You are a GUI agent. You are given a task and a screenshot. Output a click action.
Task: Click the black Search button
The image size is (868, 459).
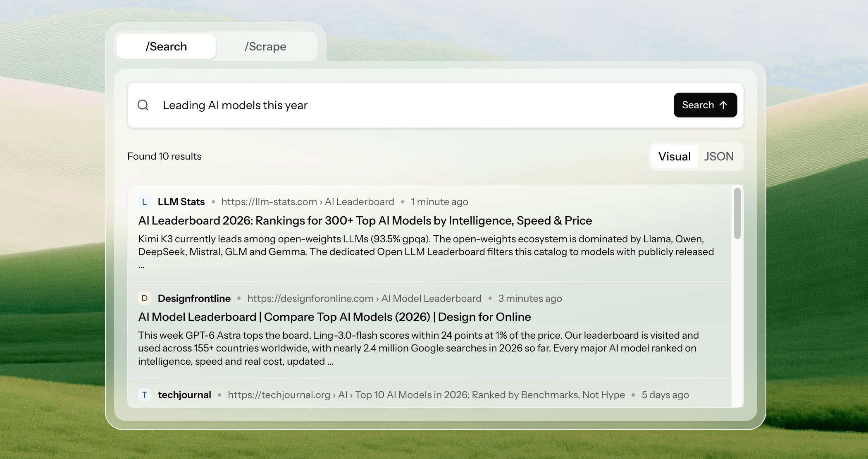705,105
